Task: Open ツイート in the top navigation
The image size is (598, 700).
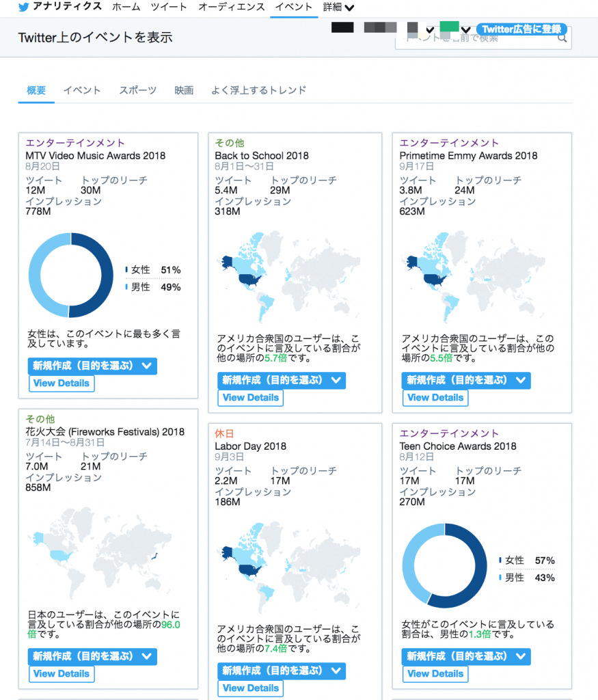Action: (x=169, y=7)
